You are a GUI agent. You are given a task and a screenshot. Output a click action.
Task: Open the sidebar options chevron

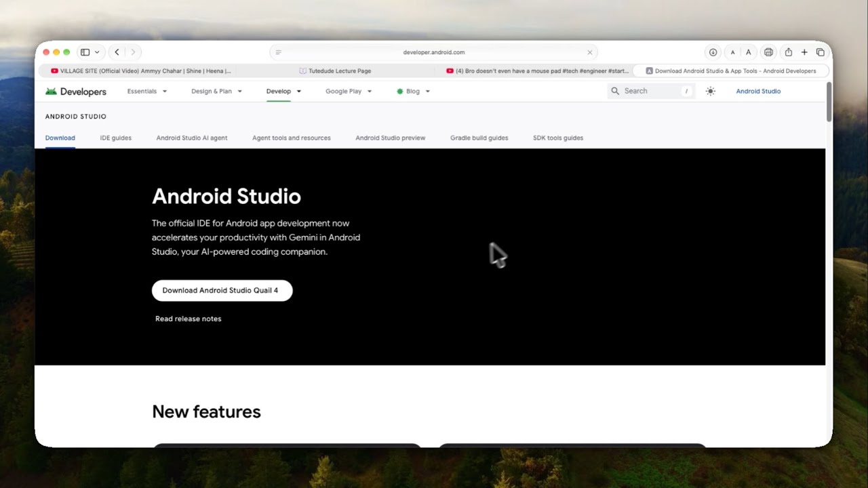pyautogui.click(x=97, y=52)
